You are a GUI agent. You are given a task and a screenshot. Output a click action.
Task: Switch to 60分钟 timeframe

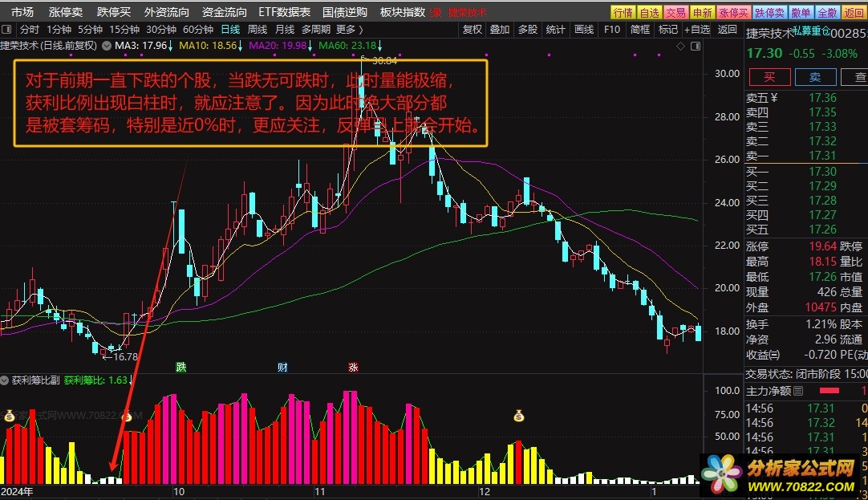pyautogui.click(x=198, y=30)
